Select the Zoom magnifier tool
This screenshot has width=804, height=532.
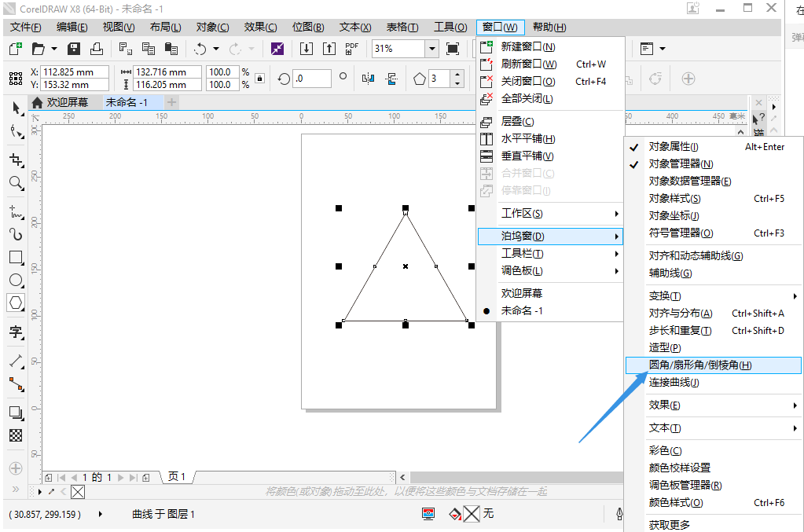click(16, 183)
